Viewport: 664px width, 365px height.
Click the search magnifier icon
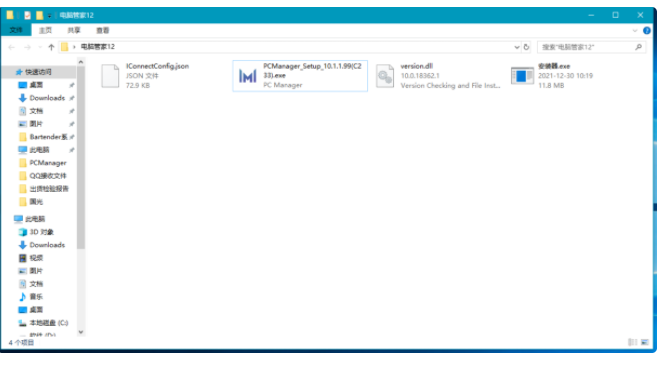639,47
